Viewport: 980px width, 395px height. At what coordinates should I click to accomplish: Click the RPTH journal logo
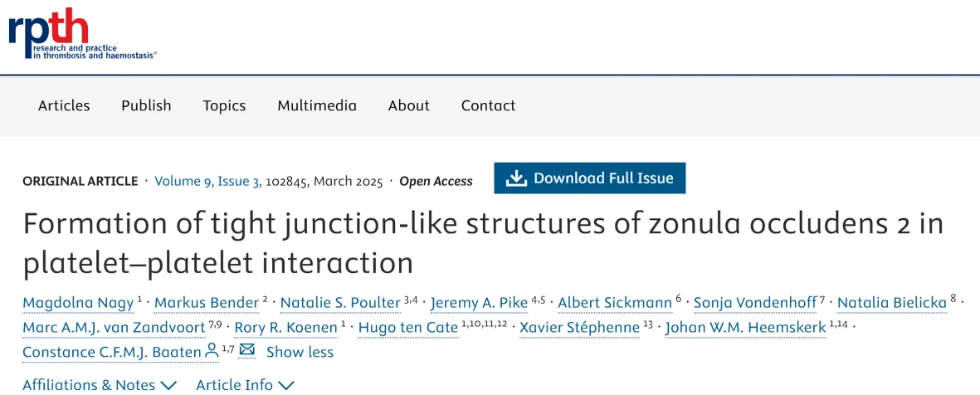coord(81,35)
